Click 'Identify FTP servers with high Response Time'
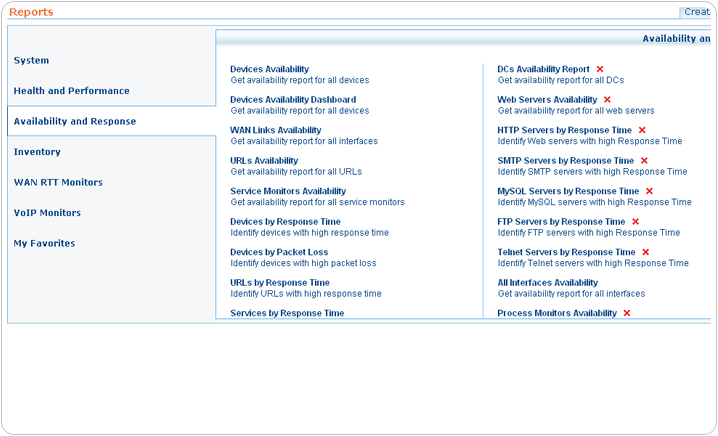This screenshot has width=718, height=436. [x=589, y=233]
